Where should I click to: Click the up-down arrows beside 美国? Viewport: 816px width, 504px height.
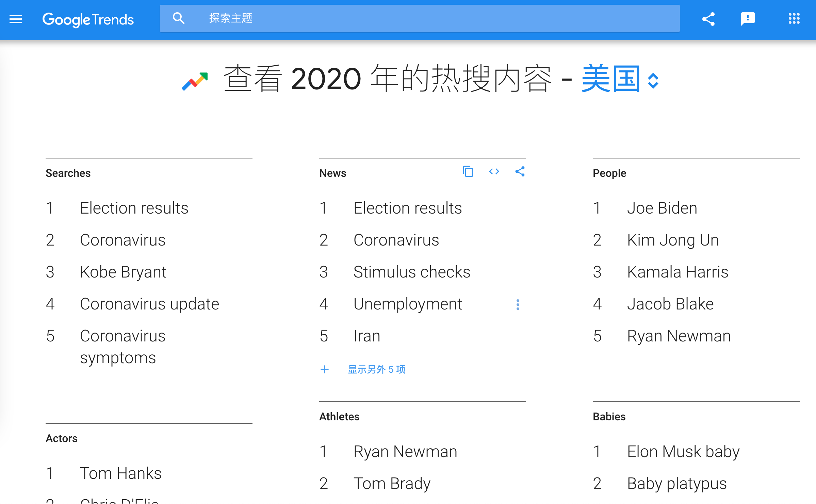tap(653, 81)
